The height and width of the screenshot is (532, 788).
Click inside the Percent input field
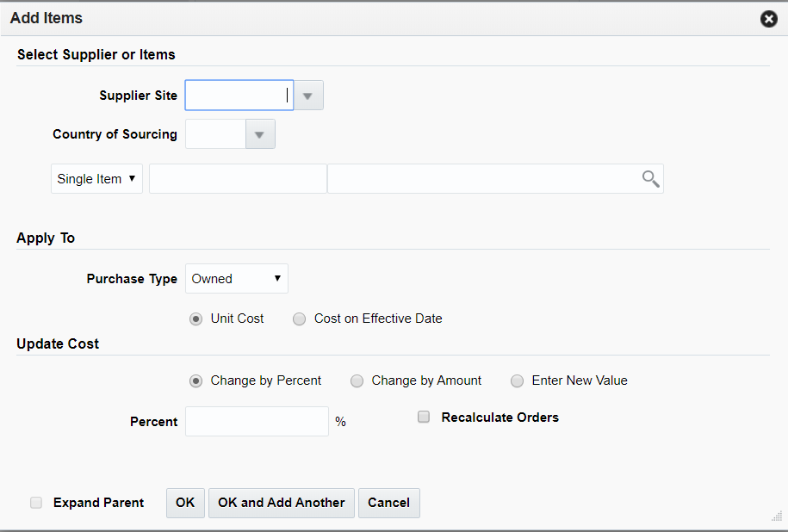pos(257,421)
